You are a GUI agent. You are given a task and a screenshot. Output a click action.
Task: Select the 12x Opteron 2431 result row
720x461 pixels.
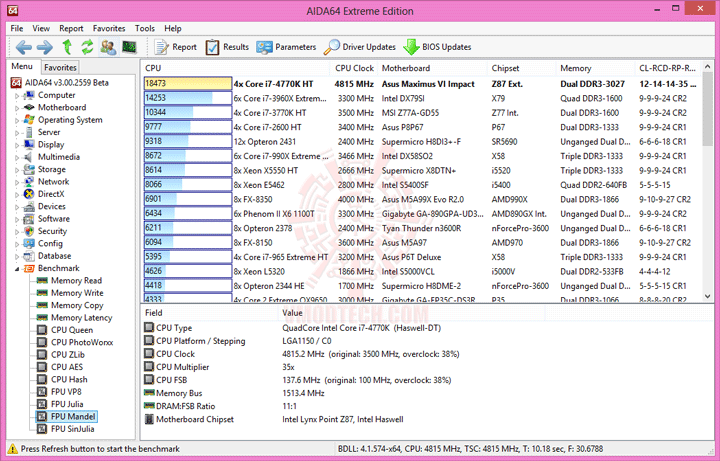click(421, 141)
